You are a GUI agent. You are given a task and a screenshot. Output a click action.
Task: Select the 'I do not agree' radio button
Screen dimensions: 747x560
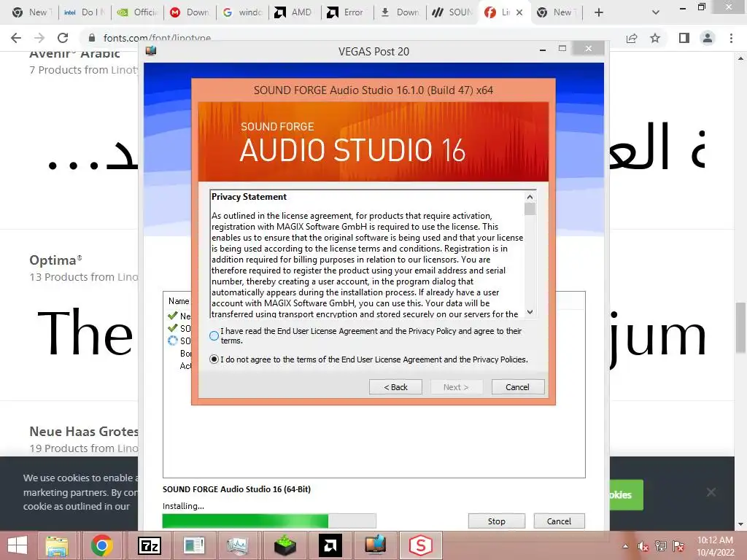click(x=214, y=359)
